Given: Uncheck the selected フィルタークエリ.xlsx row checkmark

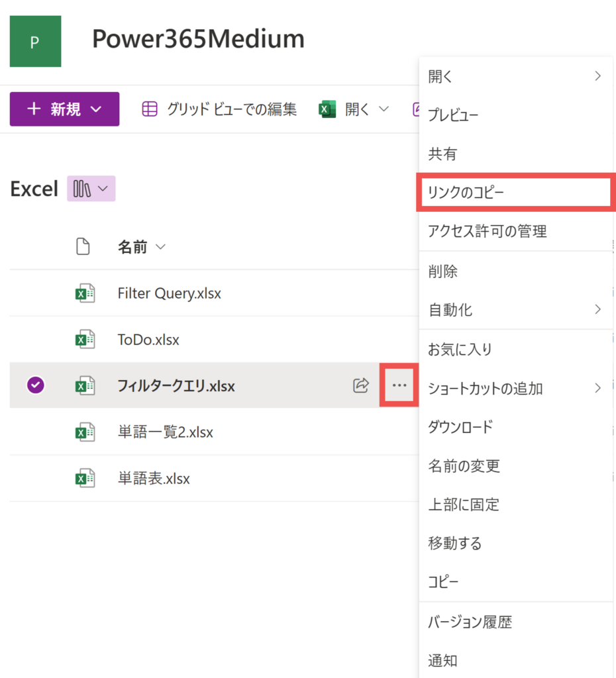Looking at the screenshot, I should tap(35, 385).
